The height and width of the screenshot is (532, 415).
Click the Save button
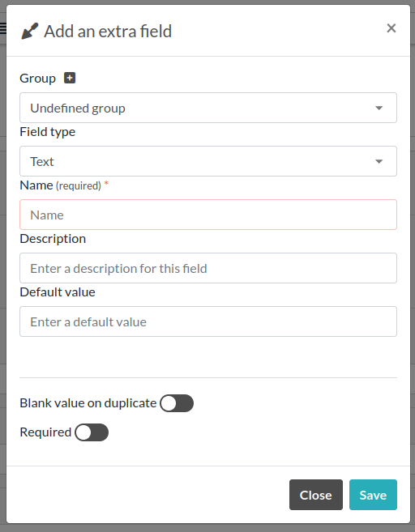(x=373, y=495)
